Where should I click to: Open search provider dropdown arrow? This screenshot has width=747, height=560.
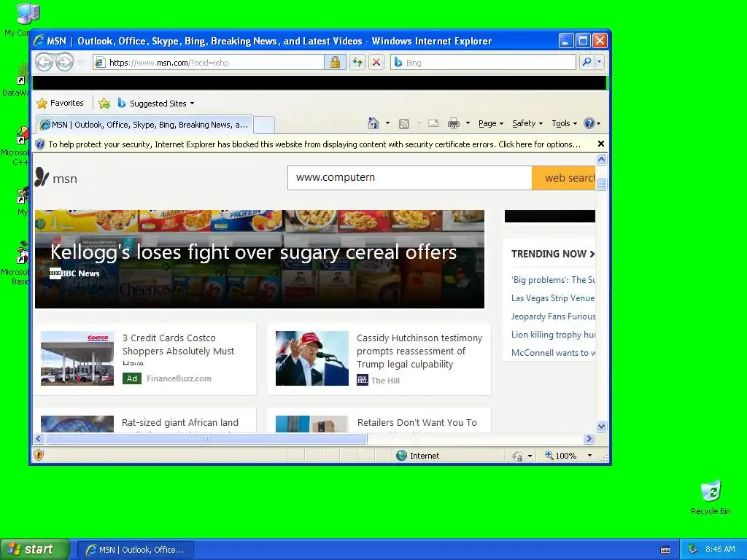click(x=600, y=62)
